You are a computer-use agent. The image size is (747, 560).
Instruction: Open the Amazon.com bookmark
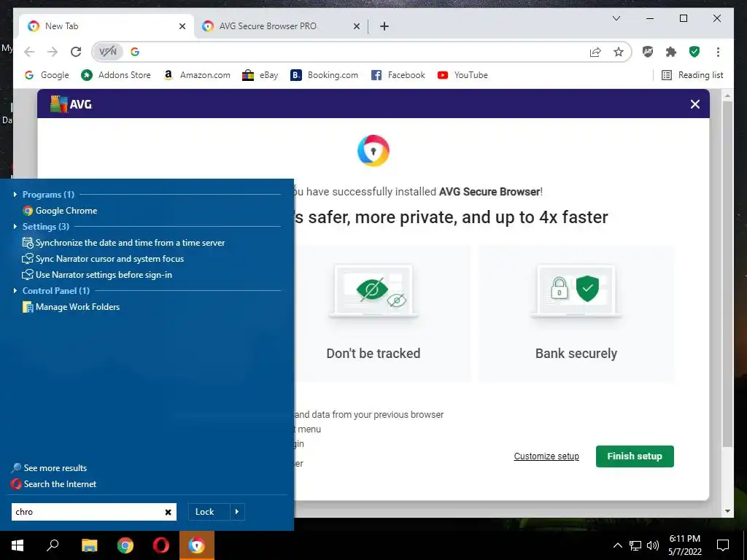click(196, 75)
